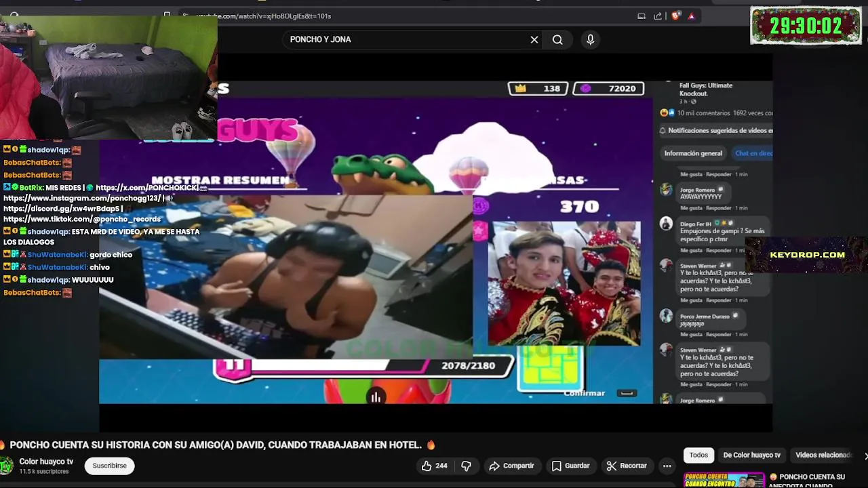Screen dimensions: 868x488
Task: Click the Fall Guys: Ultimate Knockout title
Action: coord(706,89)
